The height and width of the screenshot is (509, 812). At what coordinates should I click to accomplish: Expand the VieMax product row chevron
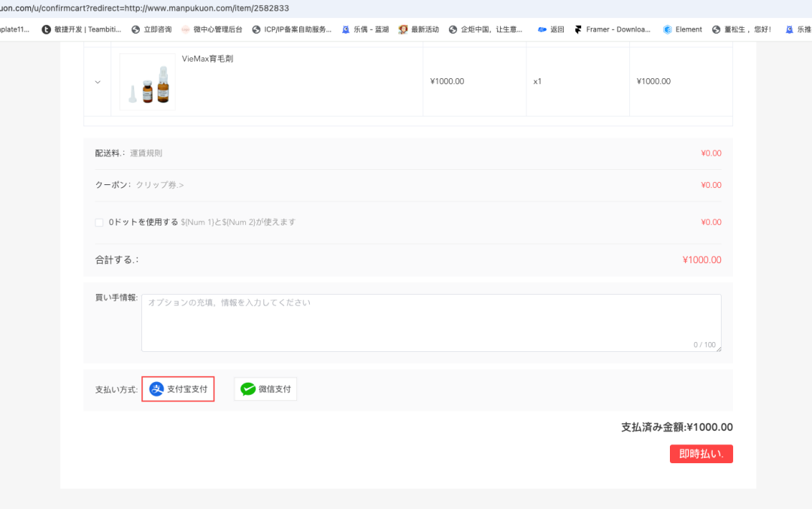tap(97, 82)
